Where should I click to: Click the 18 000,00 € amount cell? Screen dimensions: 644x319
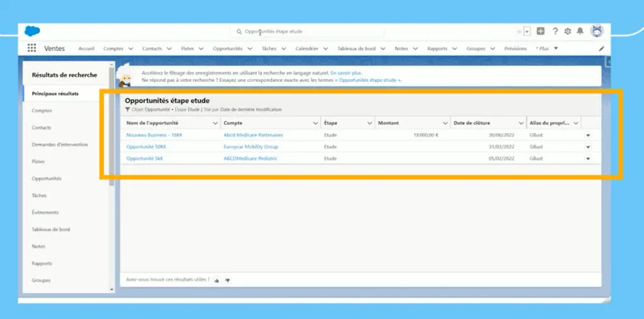(426, 135)
